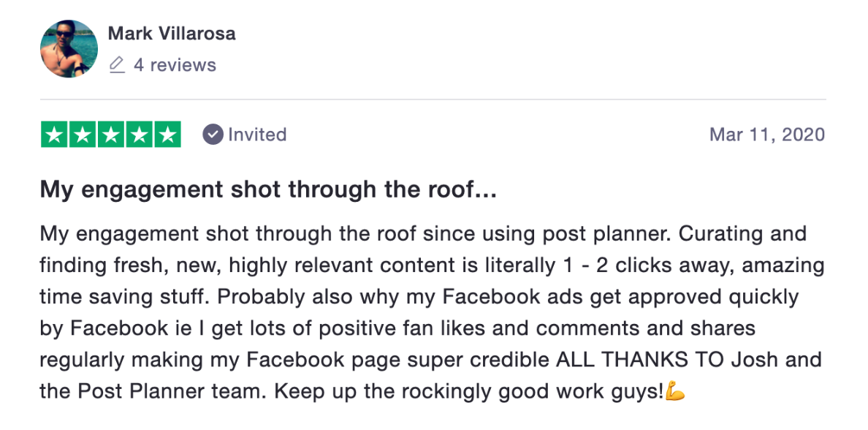
Task: Click the flexed biceps emoji
Action: pyautogui.click(x=675, y=392)
